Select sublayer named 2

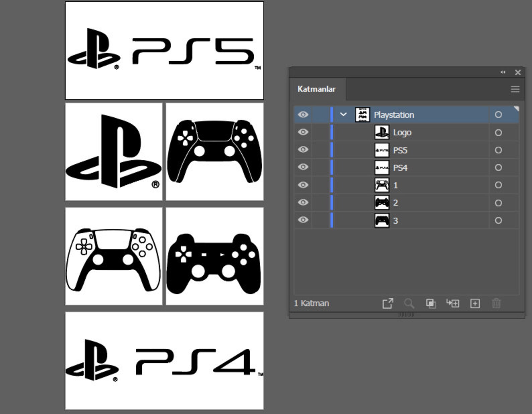pyautogui.click(x=395, y=203)
